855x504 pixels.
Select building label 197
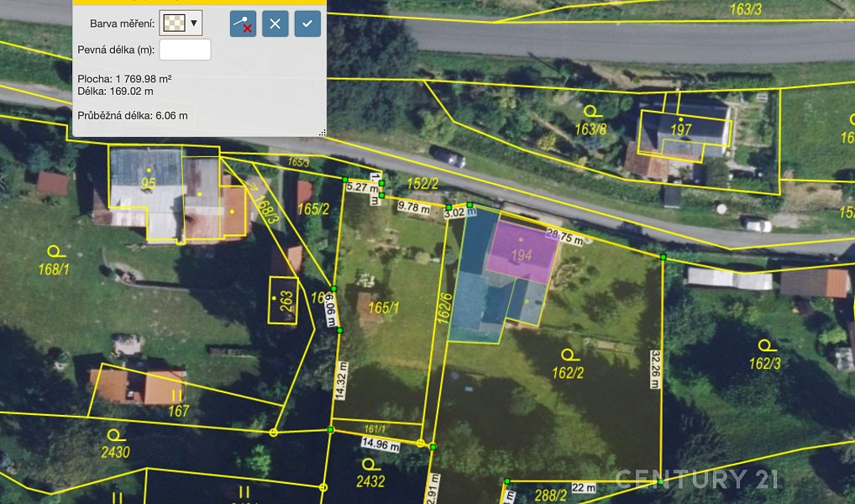(x=680, y=130)
